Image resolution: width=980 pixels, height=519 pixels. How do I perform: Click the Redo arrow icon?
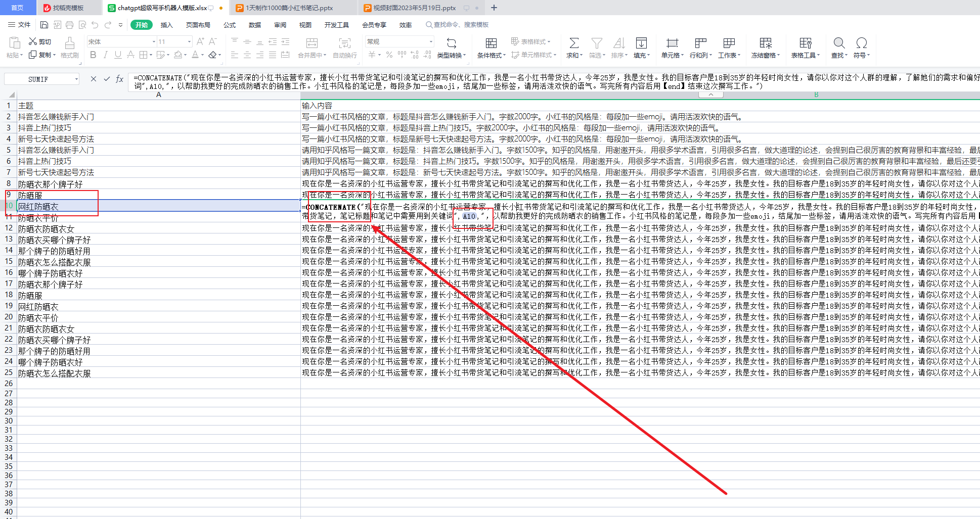[x=108, y=25]
